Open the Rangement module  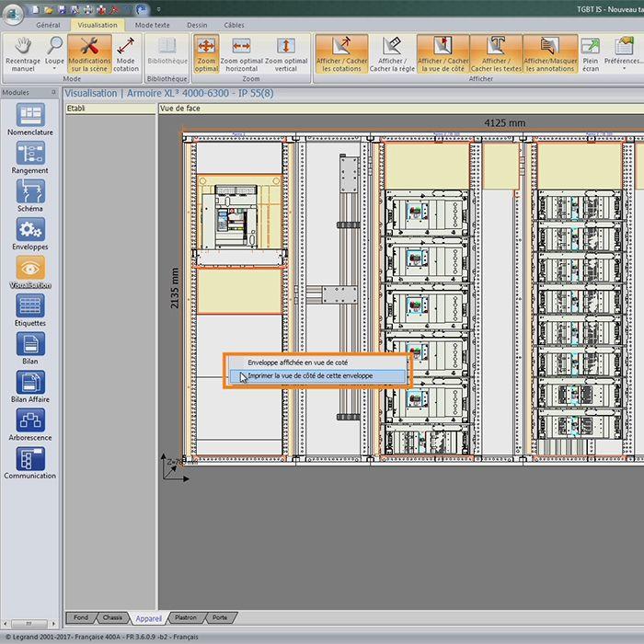[x=30, y=157]
